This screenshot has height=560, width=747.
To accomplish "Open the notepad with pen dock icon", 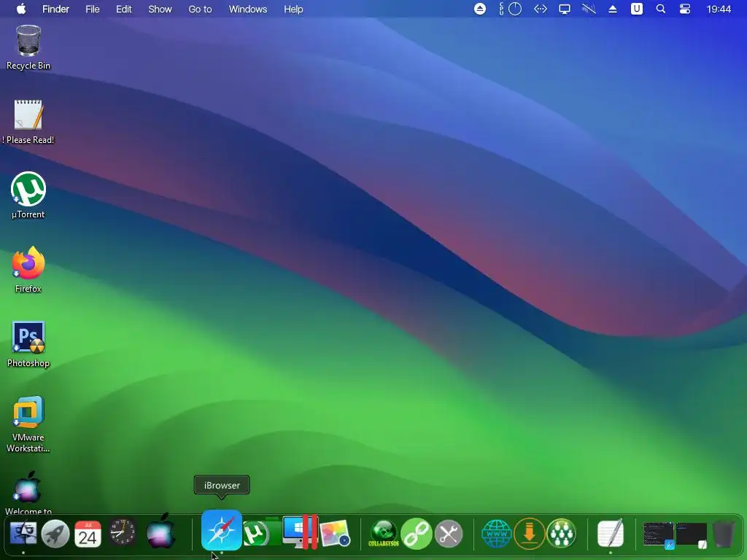I will (611, 533).
